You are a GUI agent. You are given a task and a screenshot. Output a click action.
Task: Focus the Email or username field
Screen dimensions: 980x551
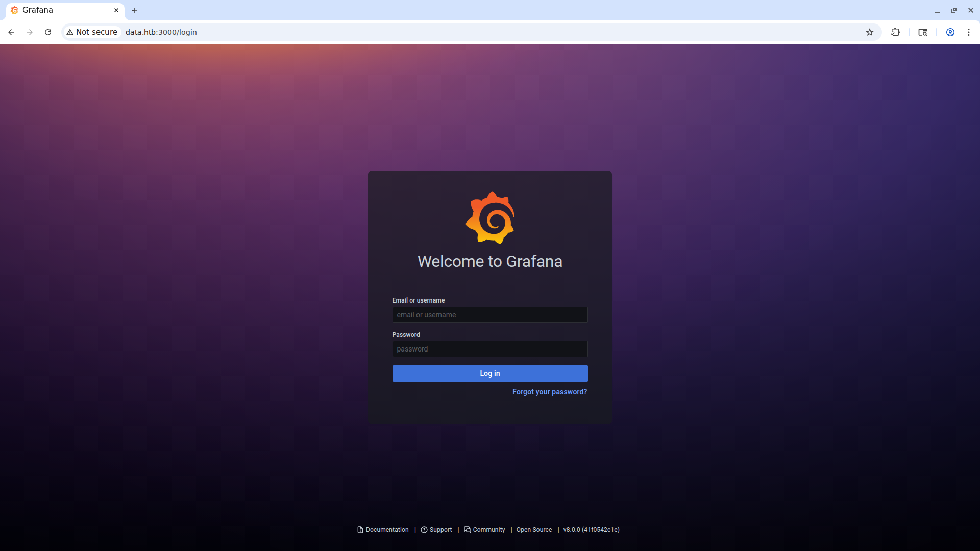pyautogui.click(x=490, y=315)
